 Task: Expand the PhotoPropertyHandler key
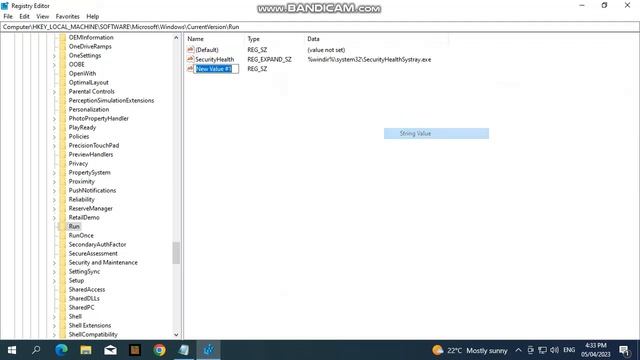54,118
